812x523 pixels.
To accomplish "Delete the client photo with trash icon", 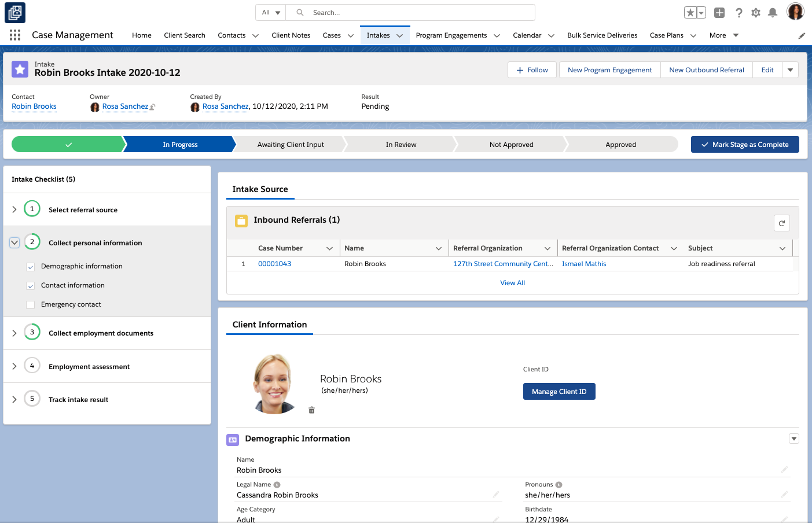I will pyautogui.click(x=311, y=410).
